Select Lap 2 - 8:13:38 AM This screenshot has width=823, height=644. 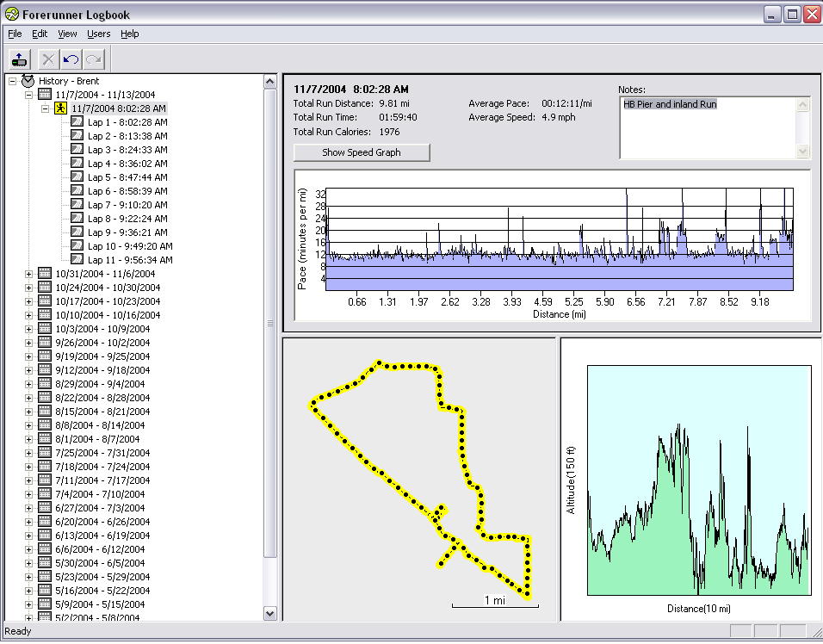[127, 136]
